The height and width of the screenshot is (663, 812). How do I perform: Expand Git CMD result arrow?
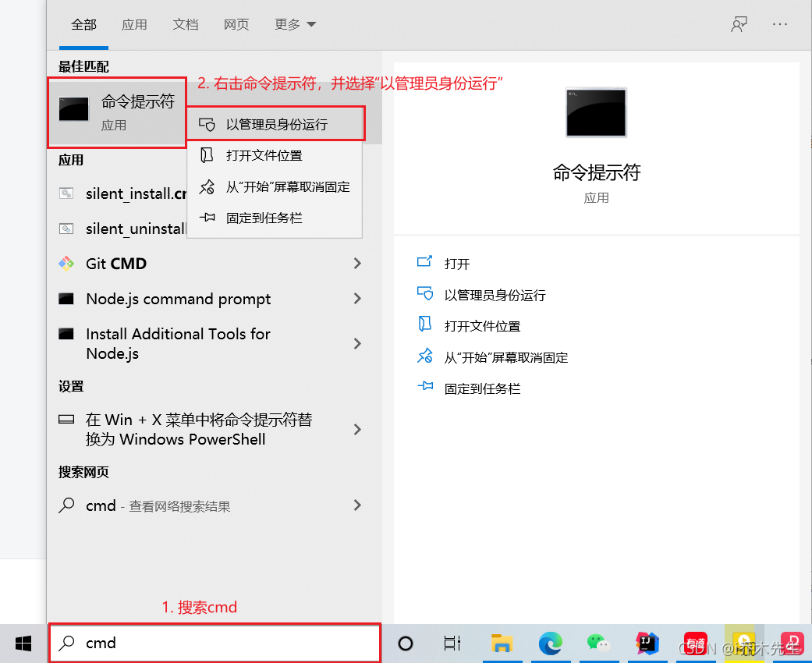357,264
